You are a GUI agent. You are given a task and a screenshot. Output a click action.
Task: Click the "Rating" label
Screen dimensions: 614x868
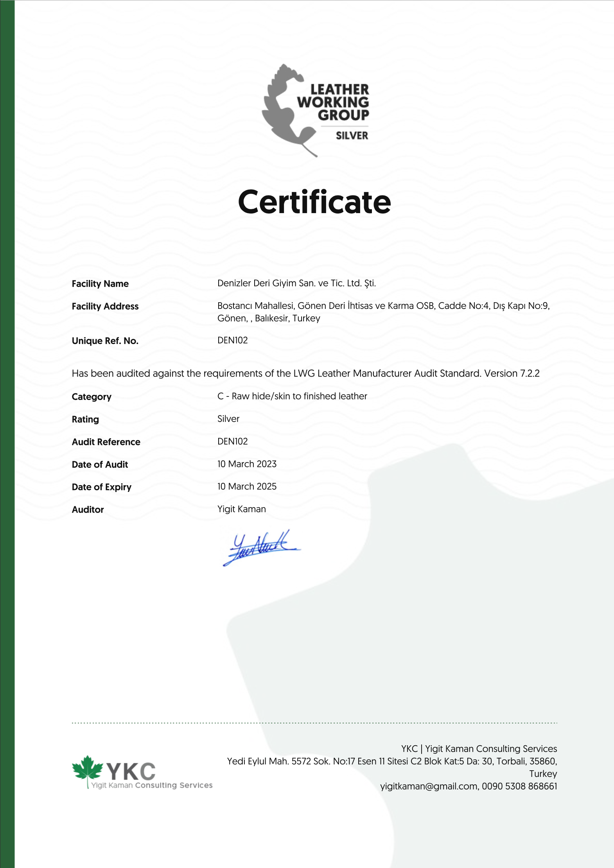pyautogui.click(x=85, y=420)
